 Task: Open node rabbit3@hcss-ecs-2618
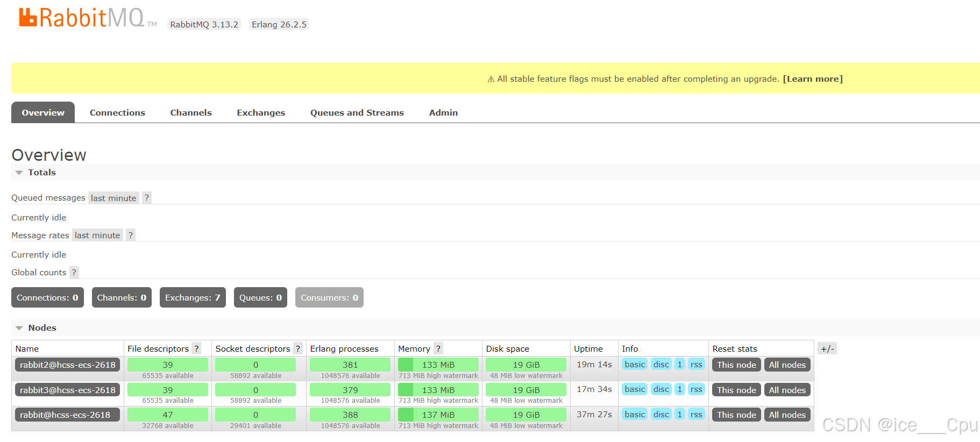[68, 390]
